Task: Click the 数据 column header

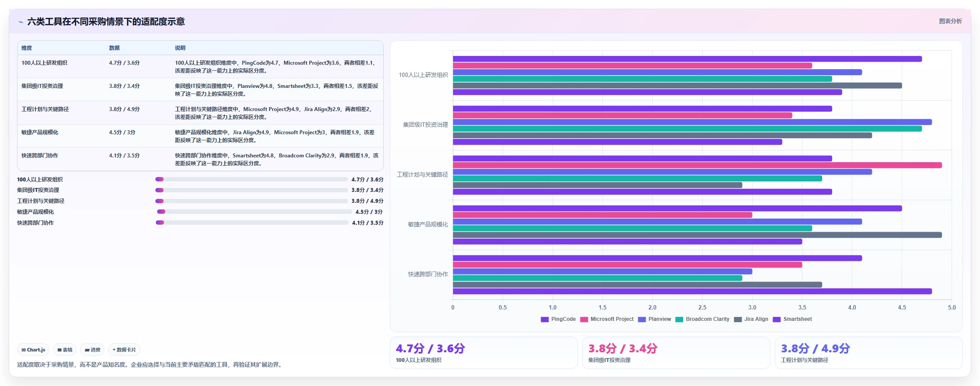Action: tap(114, 48)
